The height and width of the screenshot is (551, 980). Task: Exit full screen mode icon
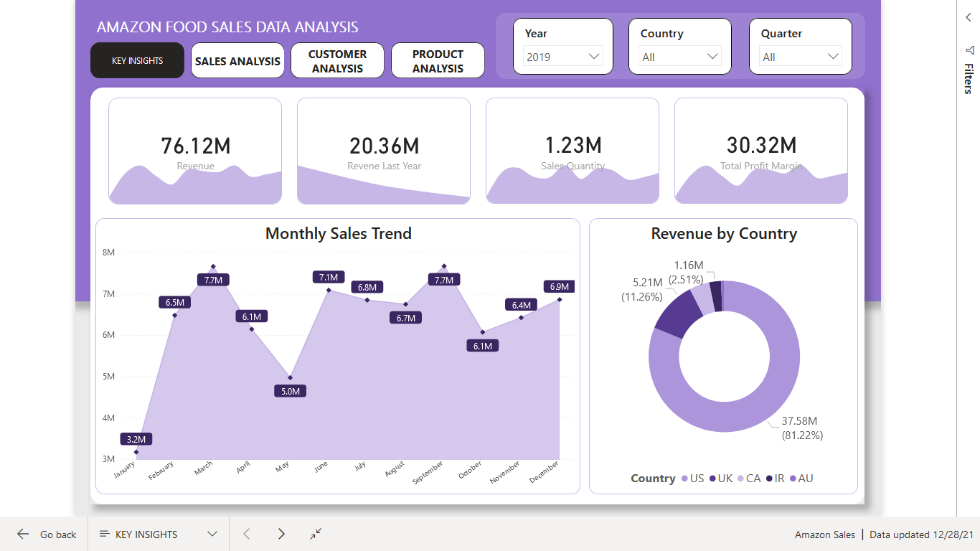(316, 534)
